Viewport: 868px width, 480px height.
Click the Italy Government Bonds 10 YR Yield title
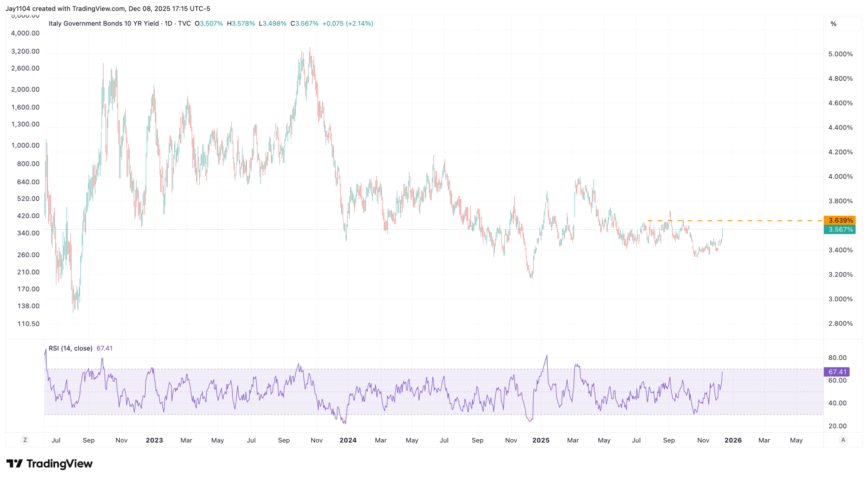pyautogui.click(x=103, y=23)
